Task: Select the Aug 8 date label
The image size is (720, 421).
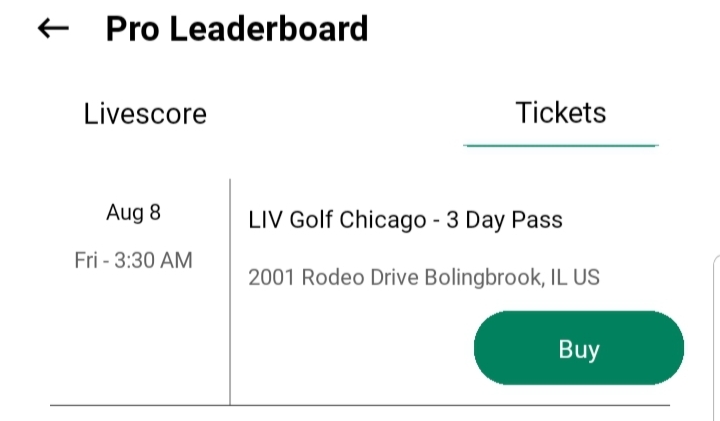Action: (133, 212)
